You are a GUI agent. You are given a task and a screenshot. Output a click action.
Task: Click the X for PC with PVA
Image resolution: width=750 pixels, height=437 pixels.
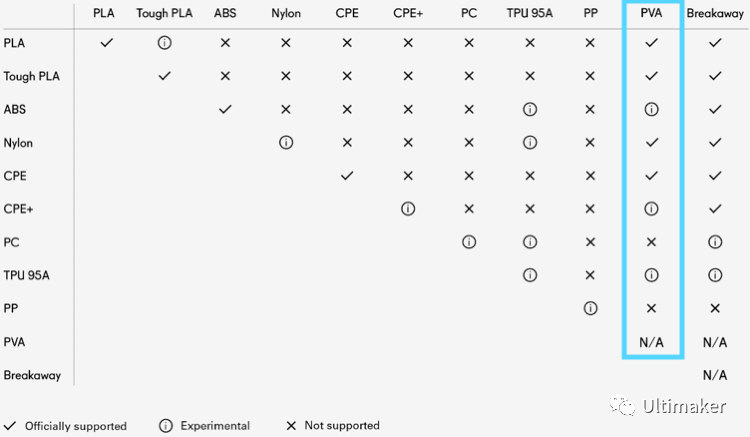tap(651, 242)
